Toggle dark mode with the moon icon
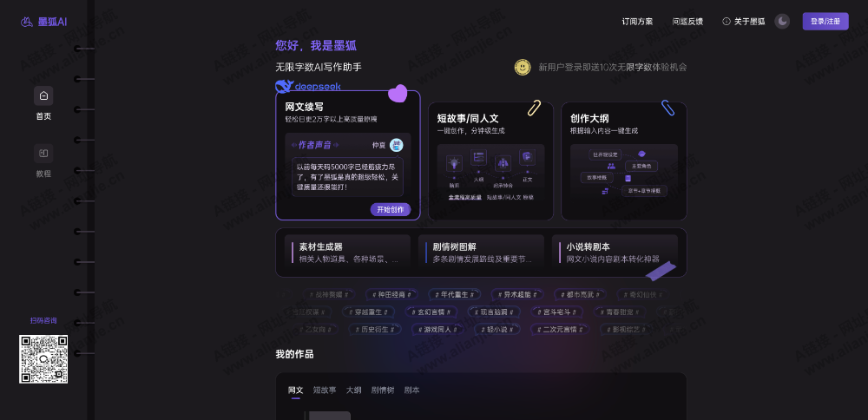Screen dimensions: 868x420 coord(782,22)
